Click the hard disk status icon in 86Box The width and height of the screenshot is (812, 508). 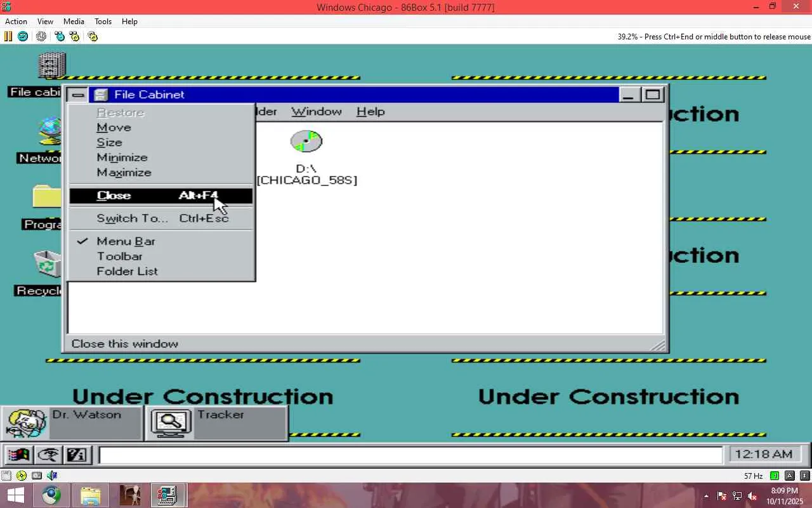tap(37, 476)
